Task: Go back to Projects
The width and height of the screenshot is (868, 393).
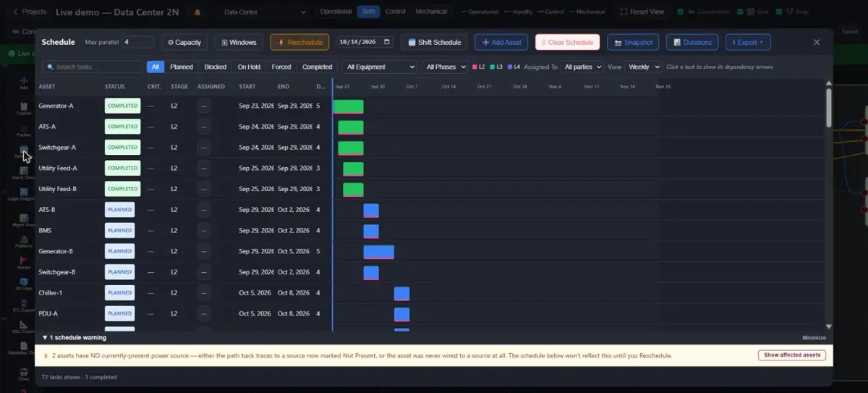Action: [29, 12]
